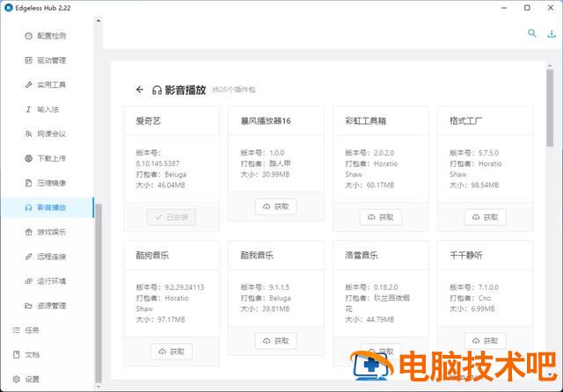Get the 暴风播放器16 plugin
This screenshot has width=563, height=392.
click(275, 207)
